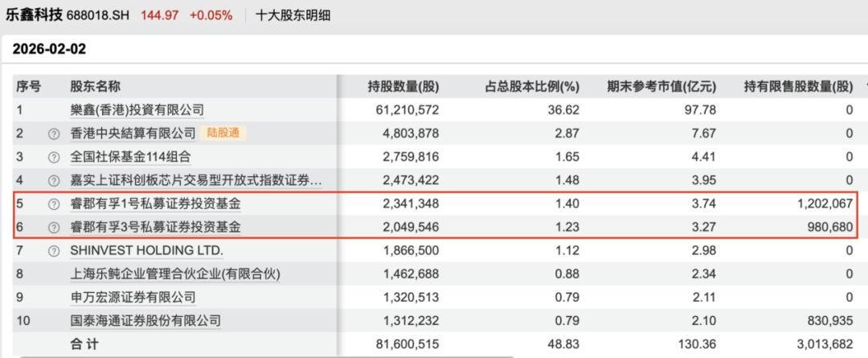This screenshot has height=358, width=868.
Task: Open shareholder 樂鑫(香港)投资有限公司
Action: [x=137, y=110]
